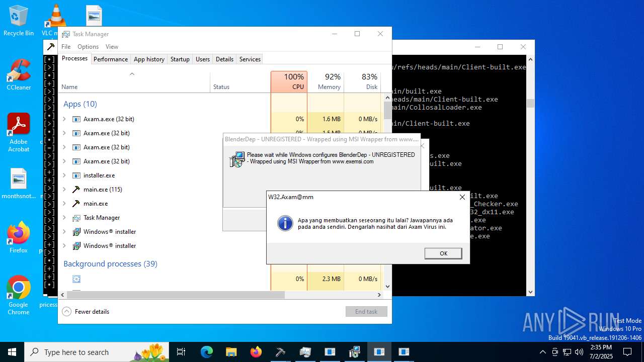644x362 pixels.
Task: Close the W32.Axam@mm message box
Action: 462,197
